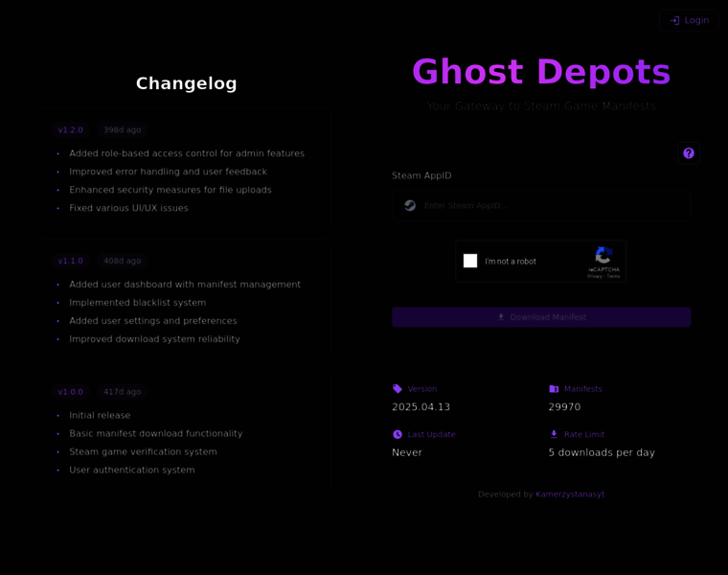This screenshot has width=728, height=575.
Task: Click the 'Your Gateway to Steam Game Manifests' subtitle
Action: coord(541,106)
